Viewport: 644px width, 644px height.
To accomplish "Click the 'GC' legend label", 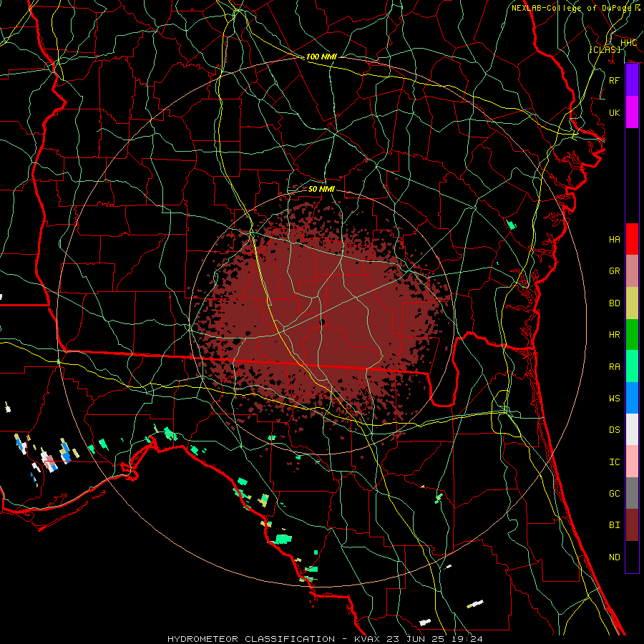I will pos(614,494).
